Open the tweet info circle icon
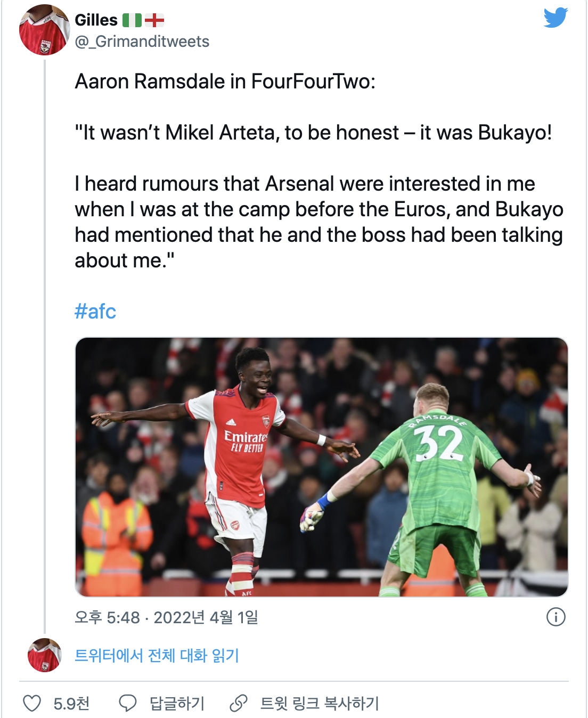 point(556,617)
